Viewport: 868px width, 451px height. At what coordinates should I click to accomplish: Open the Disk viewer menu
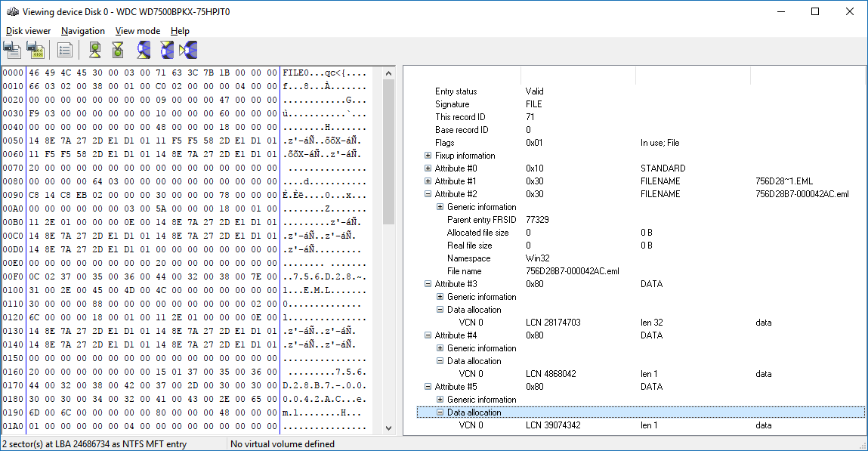click(28, 31)
